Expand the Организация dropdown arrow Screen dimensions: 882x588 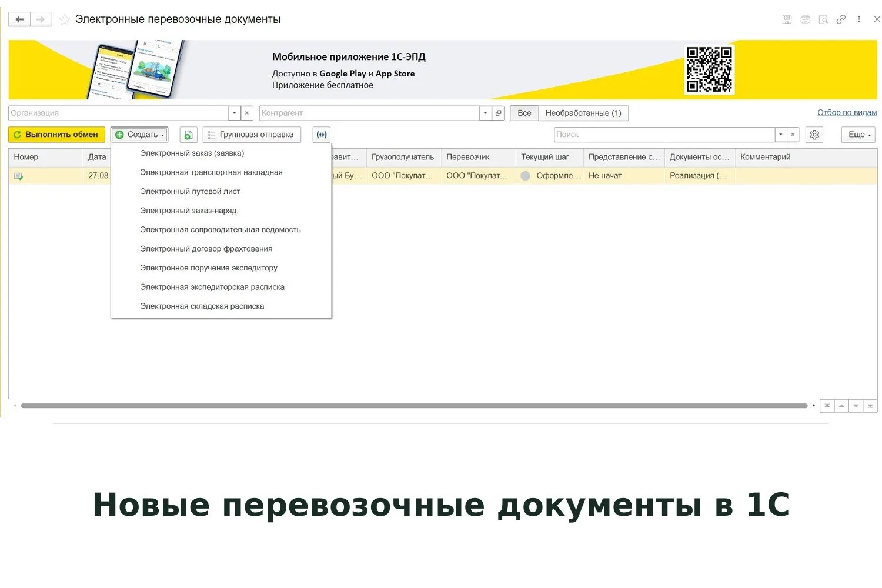[235, 113]
